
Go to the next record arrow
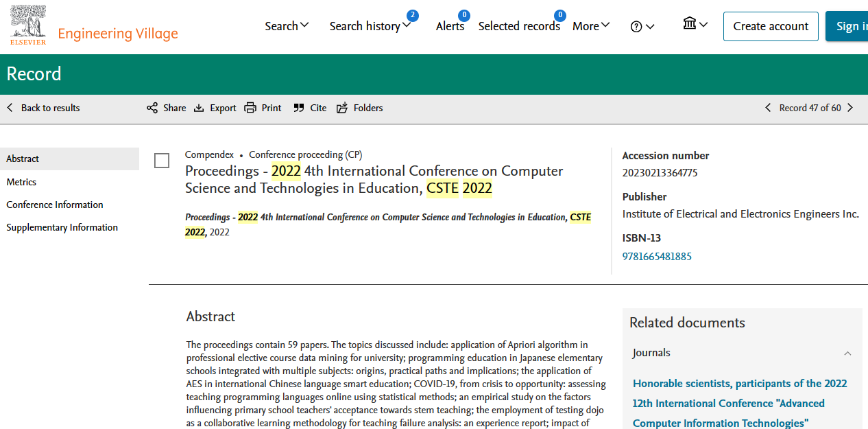click(850, 108)
